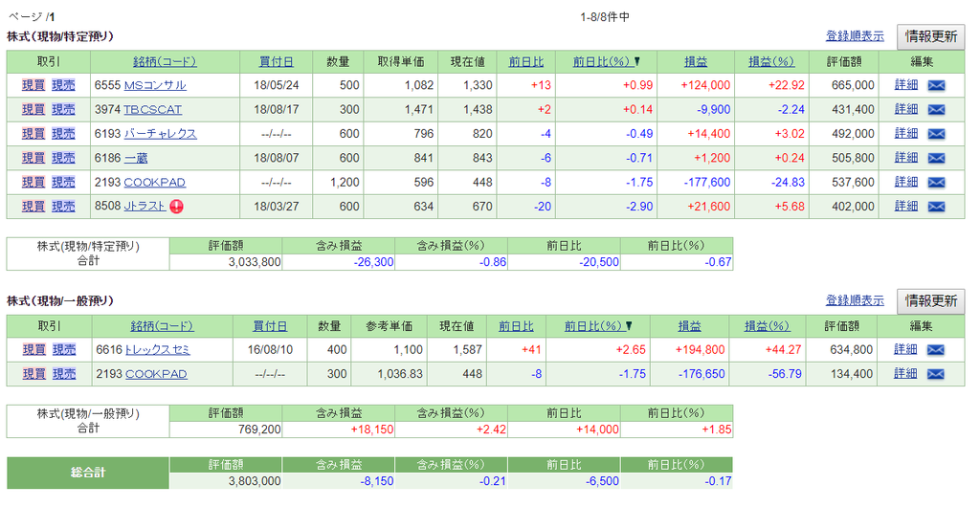Click 現売 for MSコンサル
The width and height of the screenshot is (980, 507).
point(63,85)
